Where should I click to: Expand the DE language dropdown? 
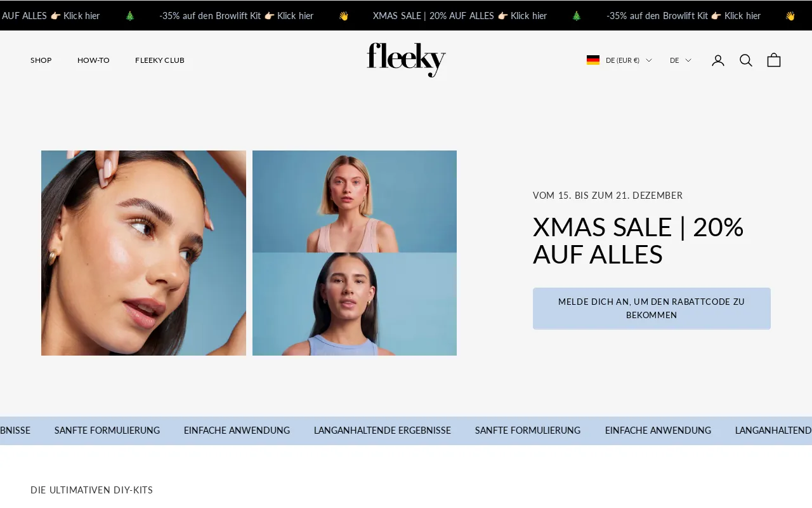681,60
